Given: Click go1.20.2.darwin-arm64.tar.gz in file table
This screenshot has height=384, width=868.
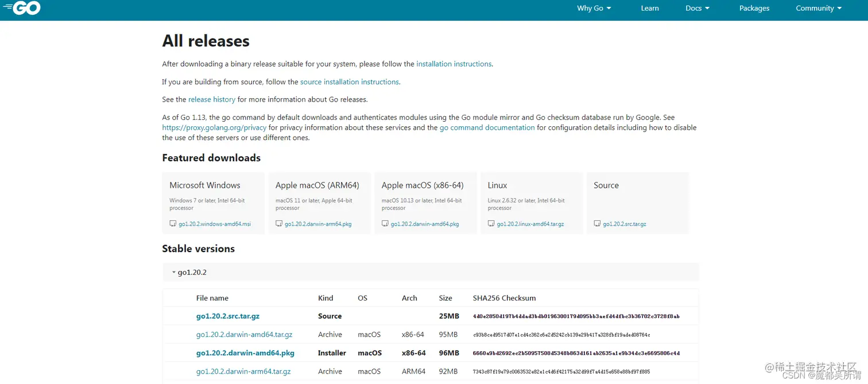Looking at the screenshot, I should (243, 371).
